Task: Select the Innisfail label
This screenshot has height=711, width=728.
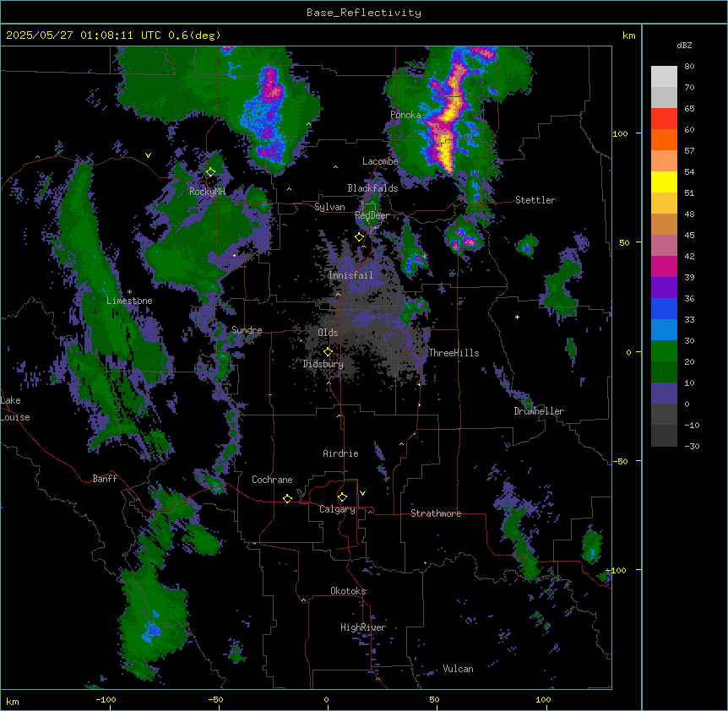Action: (350, 275)
